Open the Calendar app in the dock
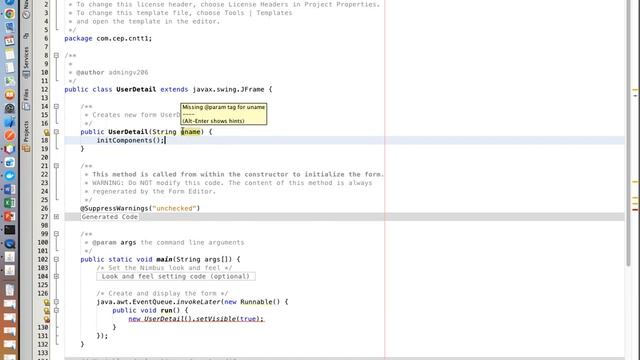The height and width of the screenshot is (360, 640). tap(9, 40)
